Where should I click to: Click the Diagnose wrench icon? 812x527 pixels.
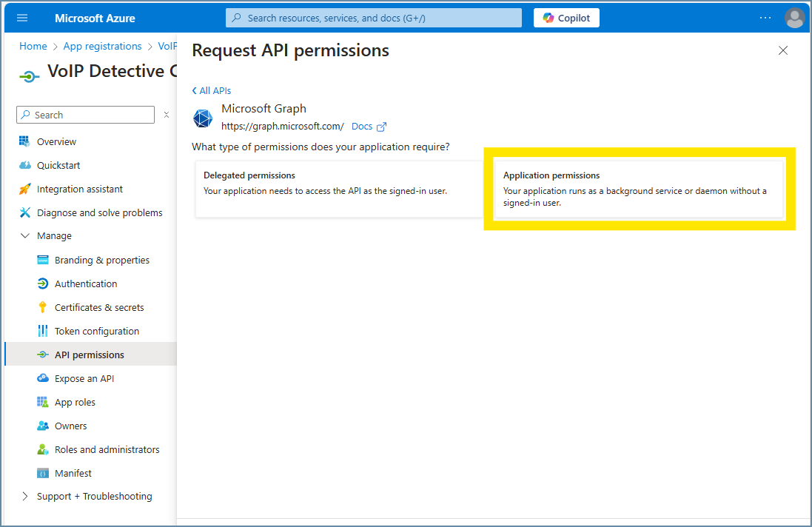25,212
